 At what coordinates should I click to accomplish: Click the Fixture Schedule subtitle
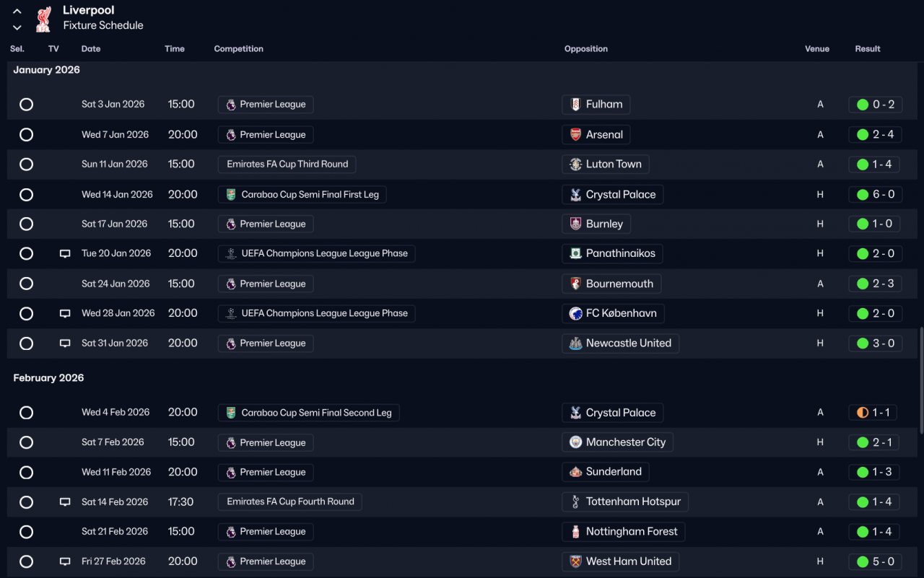[x=103, y=25]
